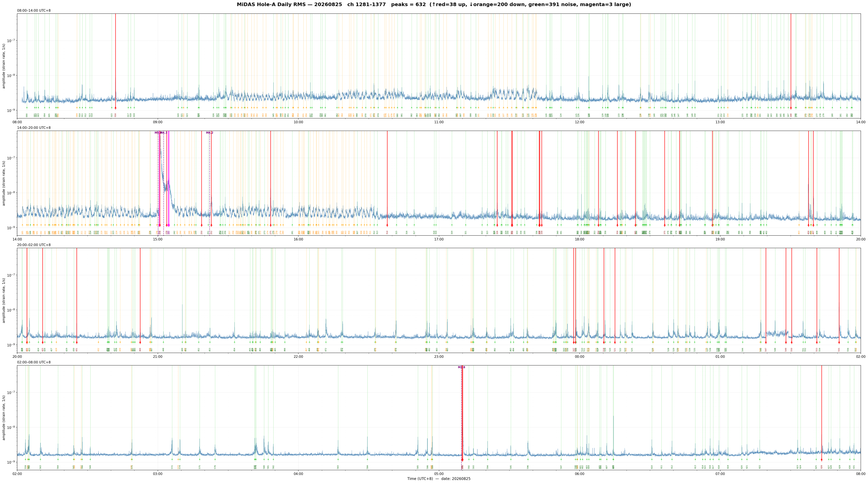Click the 10:00 time tick label

pos(298,122)
